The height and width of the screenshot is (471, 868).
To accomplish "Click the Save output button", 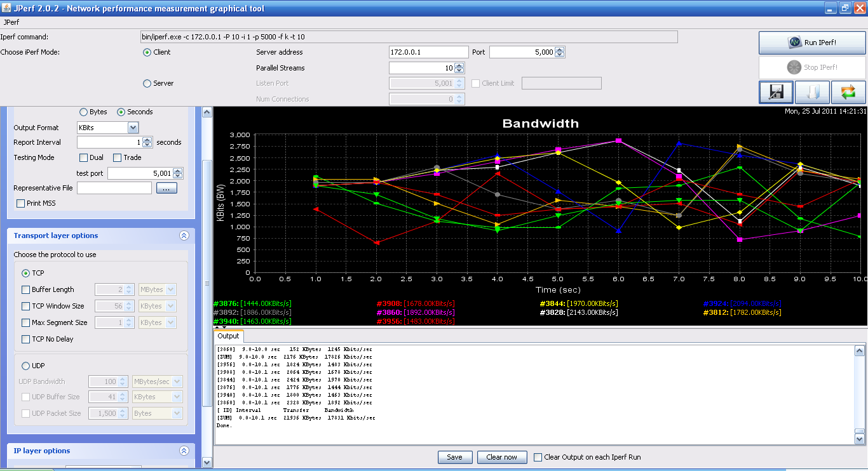I will (454, 457).
